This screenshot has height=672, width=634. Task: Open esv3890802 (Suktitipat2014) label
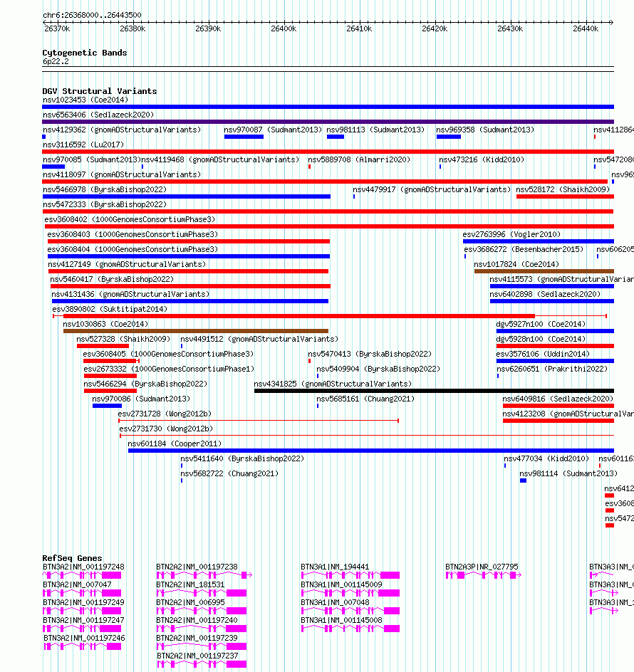tap(110, 309)
